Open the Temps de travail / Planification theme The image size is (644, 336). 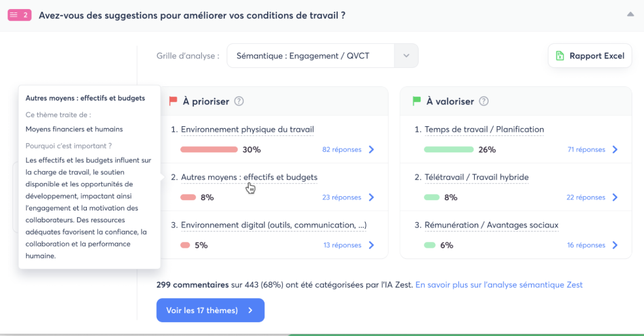pyautogui.click(x=484, y=129)
